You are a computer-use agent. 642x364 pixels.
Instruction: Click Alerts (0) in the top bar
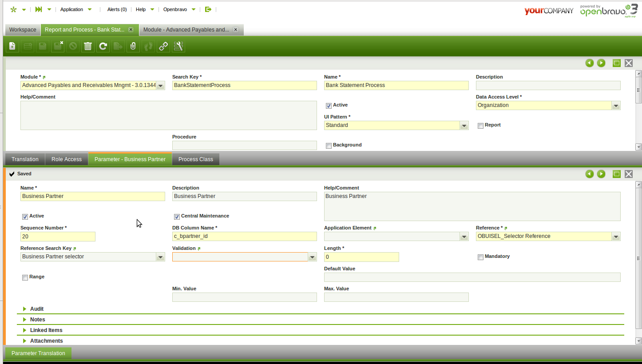coord(117,9)
